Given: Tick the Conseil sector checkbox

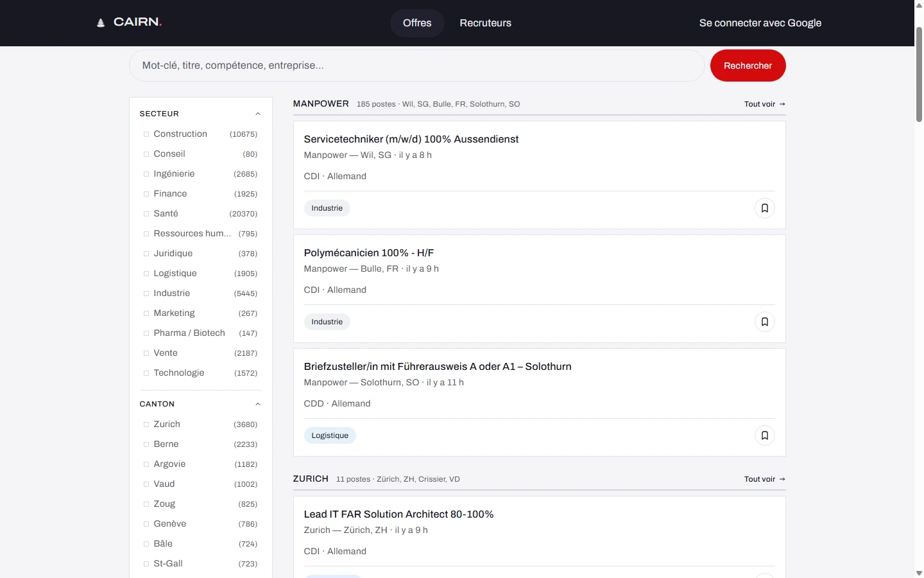Looking at the screenshot, I should pyautogui.click(x=146, y=154).
